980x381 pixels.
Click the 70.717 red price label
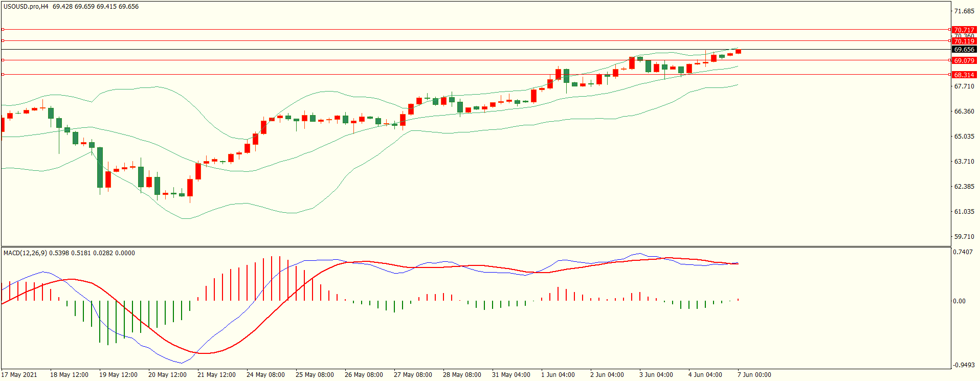point(964,30)
